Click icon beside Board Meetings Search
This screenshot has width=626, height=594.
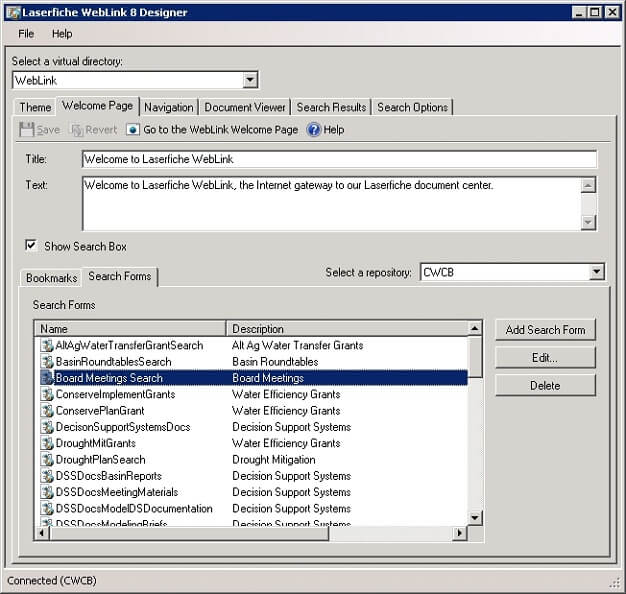pos(47,378)
